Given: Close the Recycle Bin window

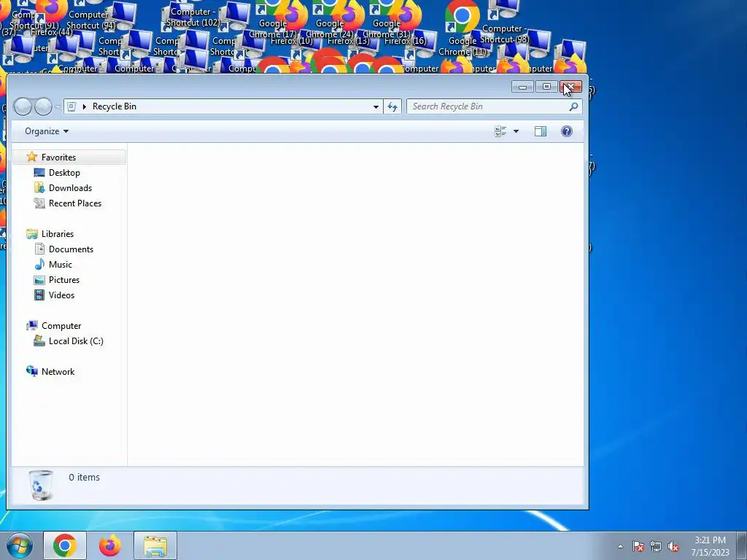Looking at the screenshot, I should 570,87.
